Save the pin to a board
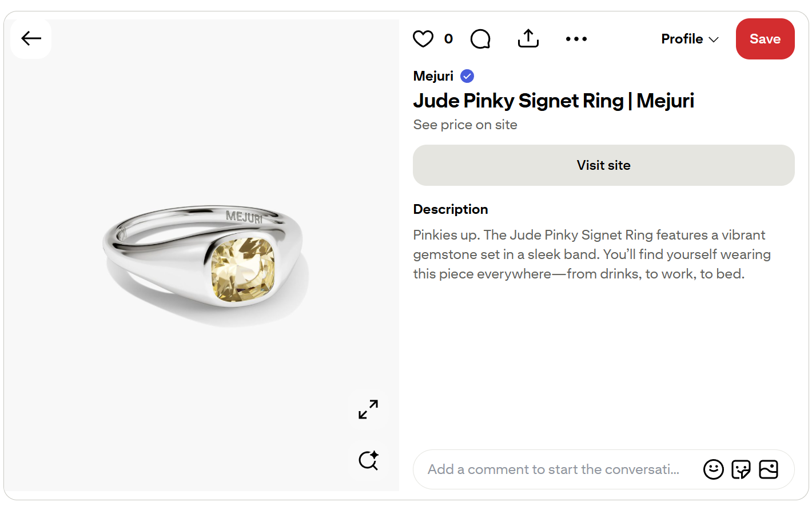This screenshot has width=812, height=506. click(765, 39)
